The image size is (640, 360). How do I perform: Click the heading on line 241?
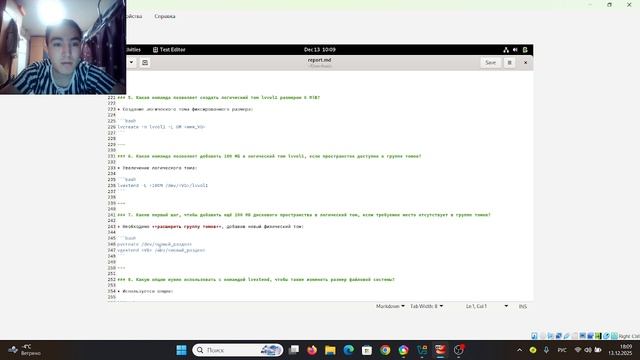pos(304,215)
